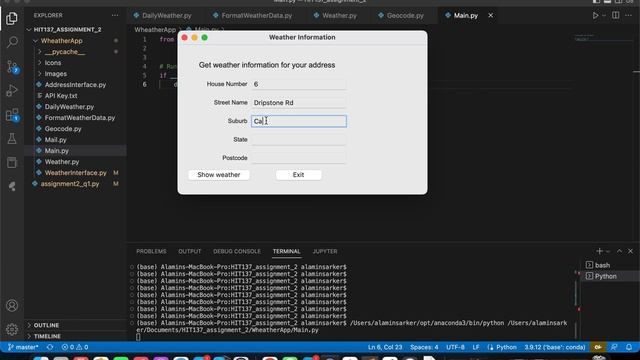
Task: Open Explorer views and more actions ellipsis
Action: [x=115, y=16]
